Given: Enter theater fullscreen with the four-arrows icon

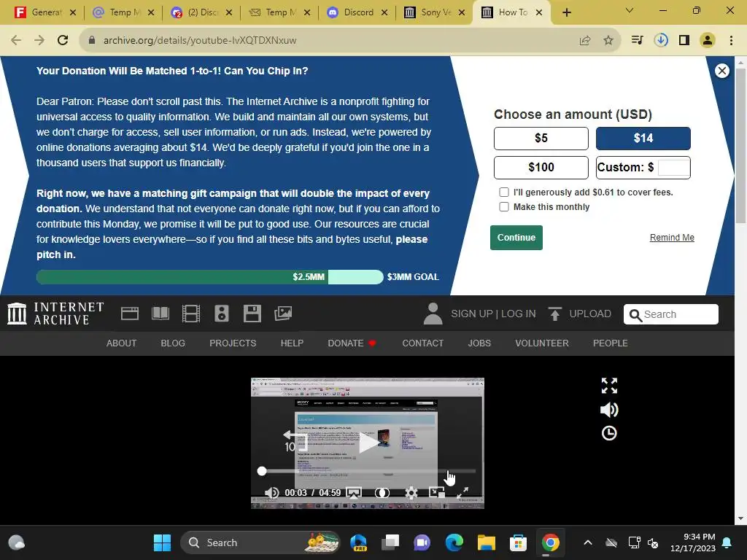Looking at the screenshot, I should click(609, 386).
